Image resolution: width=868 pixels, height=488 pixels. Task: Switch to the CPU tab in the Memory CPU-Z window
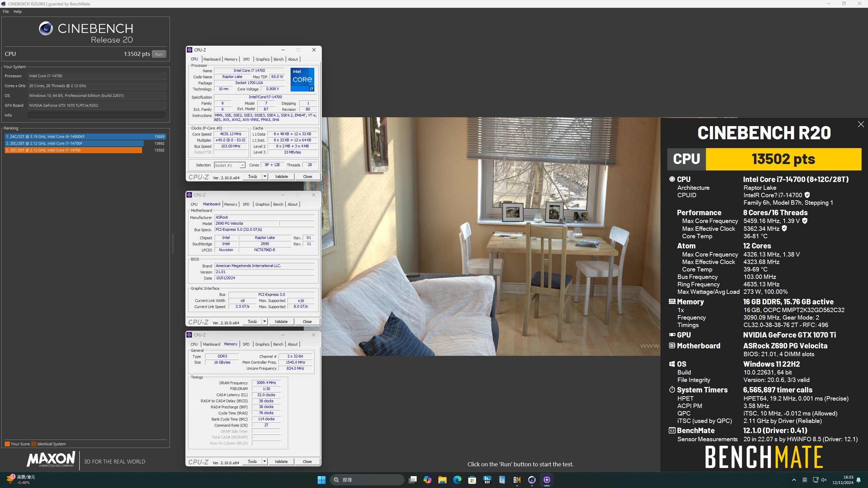click(x=194, y=344)
